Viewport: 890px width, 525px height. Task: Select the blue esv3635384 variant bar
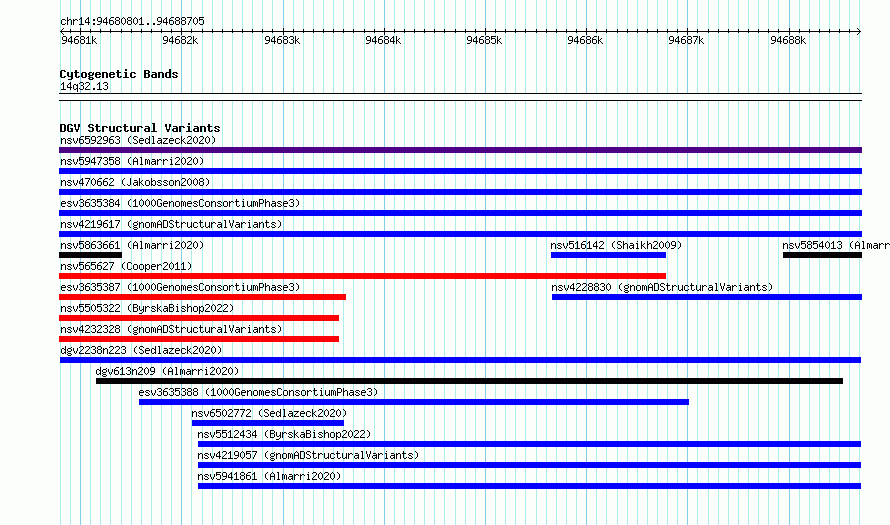[x=460, y=213]
